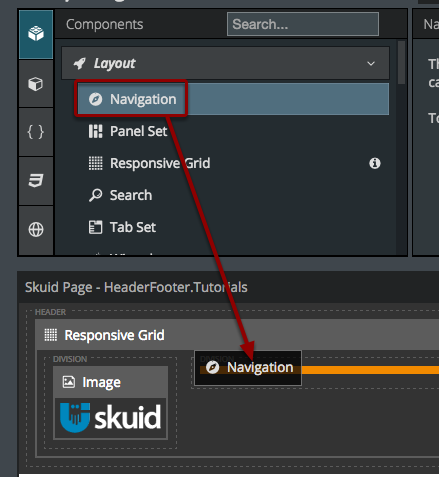The height and width of the screenshot is (477, 439).
Task: Open the JavaScript curly braces resources tab
Action: 36,132
